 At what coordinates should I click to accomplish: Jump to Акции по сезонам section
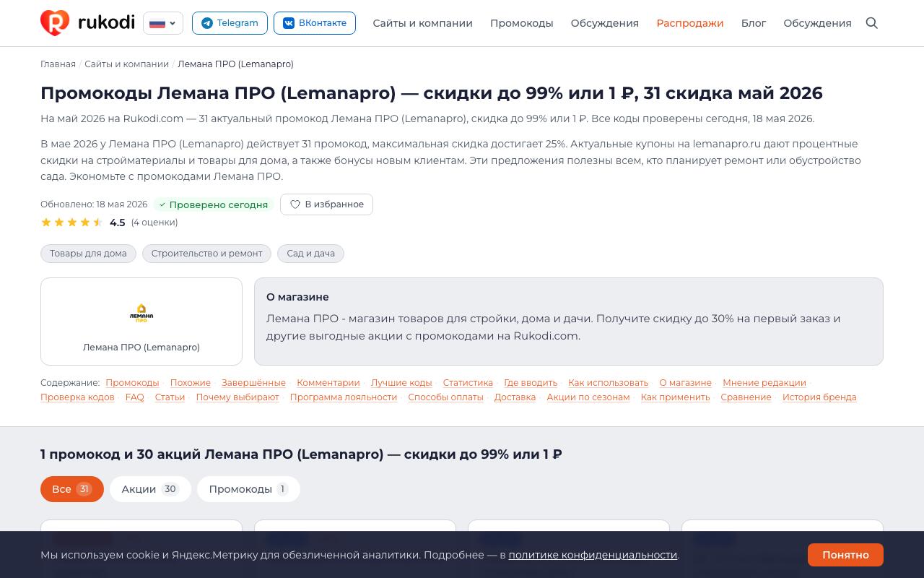(x=588, y=397)
